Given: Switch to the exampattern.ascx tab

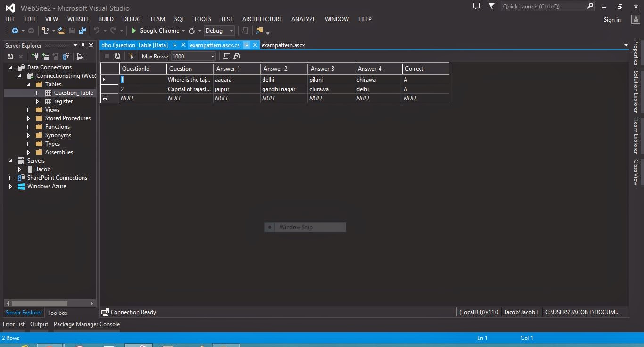Looking at the screenshot, I should (283, 45).
